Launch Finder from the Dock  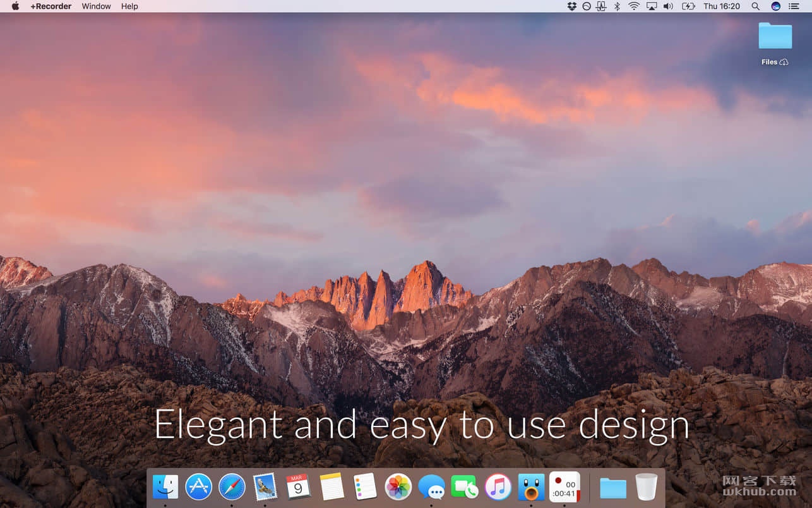click(165, 487)
